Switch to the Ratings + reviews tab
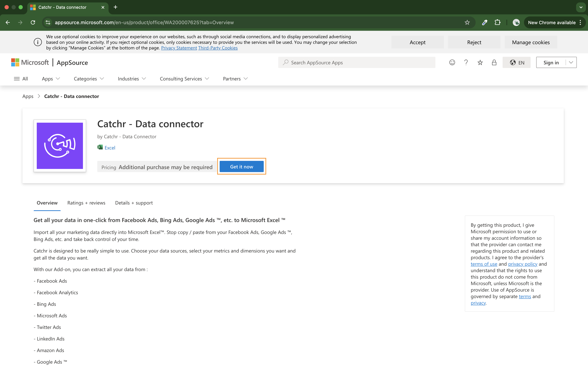Viewport: 588px width, 368px height. pos(86,203)
